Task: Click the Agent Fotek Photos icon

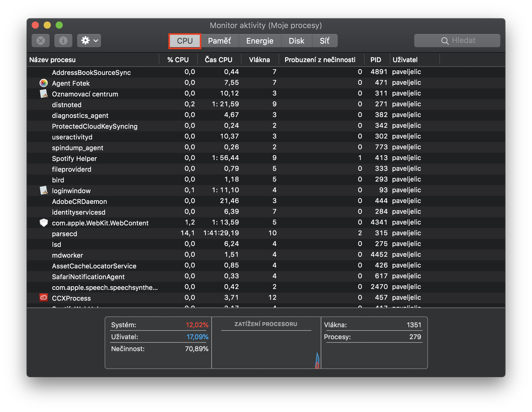Action: tap(44, 83)
